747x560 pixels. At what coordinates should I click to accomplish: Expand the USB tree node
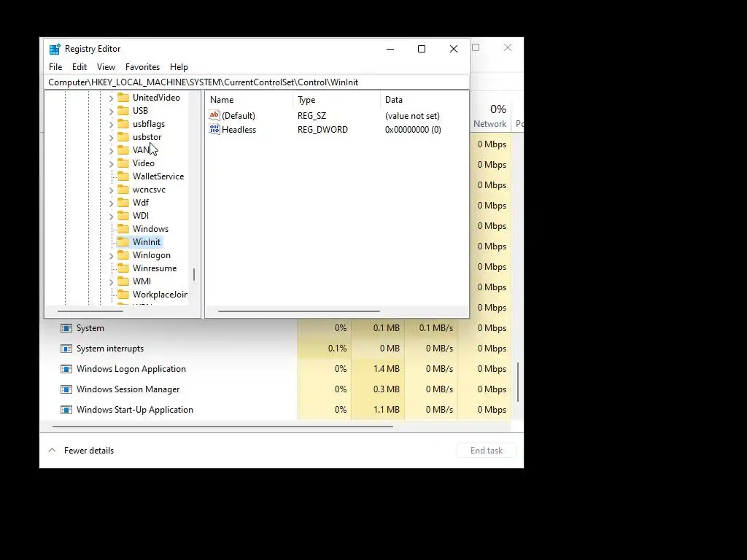pos(111,112)
